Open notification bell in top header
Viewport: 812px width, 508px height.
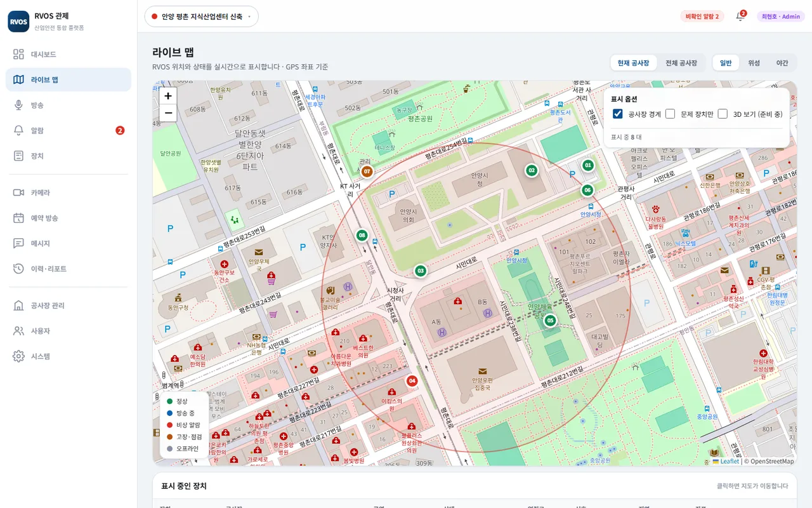click(740, 17)
